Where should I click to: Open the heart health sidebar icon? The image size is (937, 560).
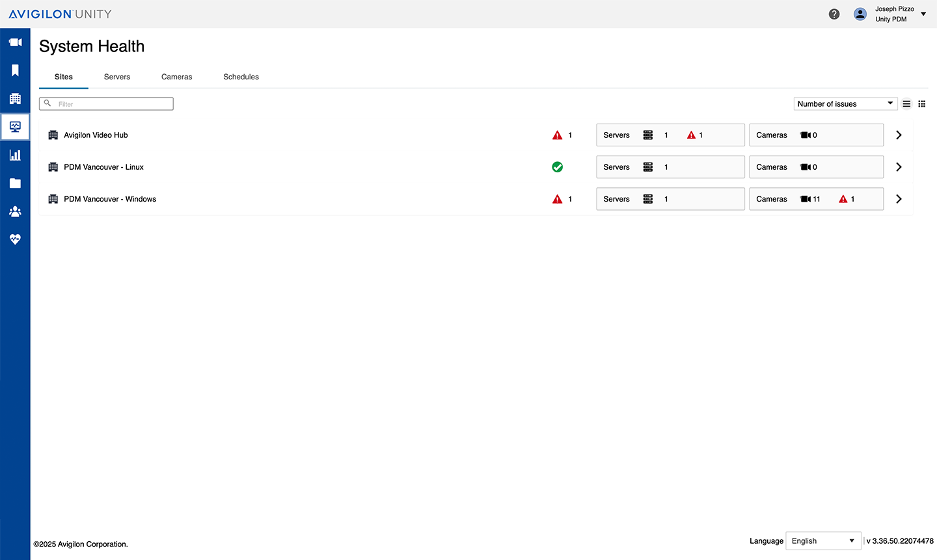point(15,239)
